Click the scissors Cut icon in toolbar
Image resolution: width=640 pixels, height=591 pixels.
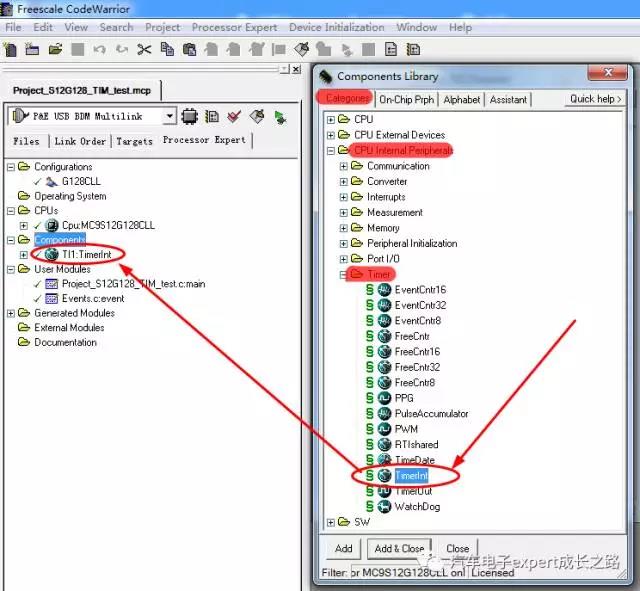pyautogui.click(x=144, y=49)
